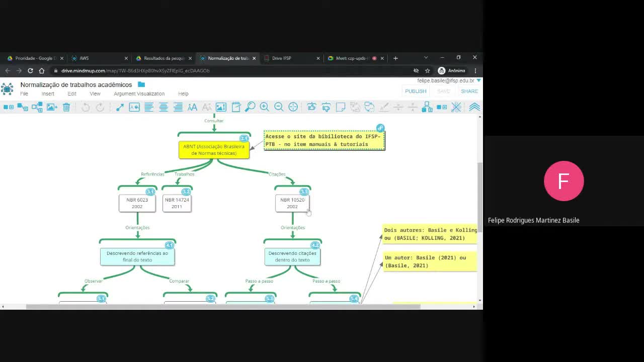Align node text left

pos(149,107)
